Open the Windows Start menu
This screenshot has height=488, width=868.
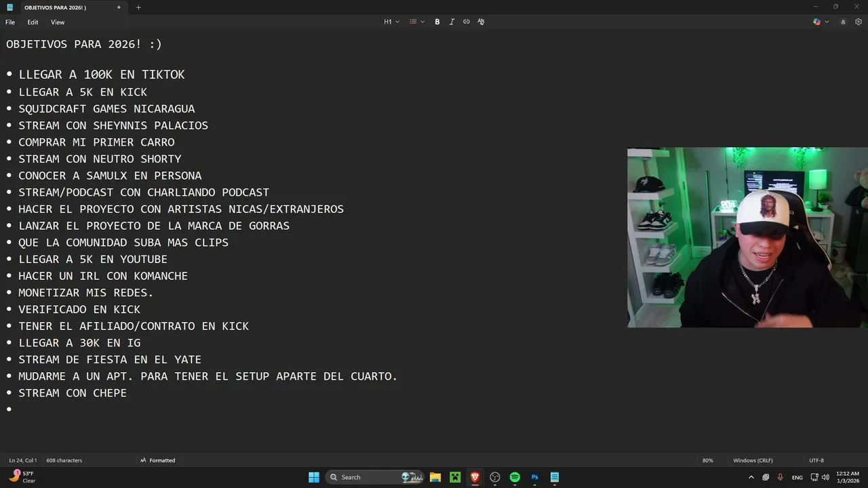pyautogui.click(x=314, y=477)
